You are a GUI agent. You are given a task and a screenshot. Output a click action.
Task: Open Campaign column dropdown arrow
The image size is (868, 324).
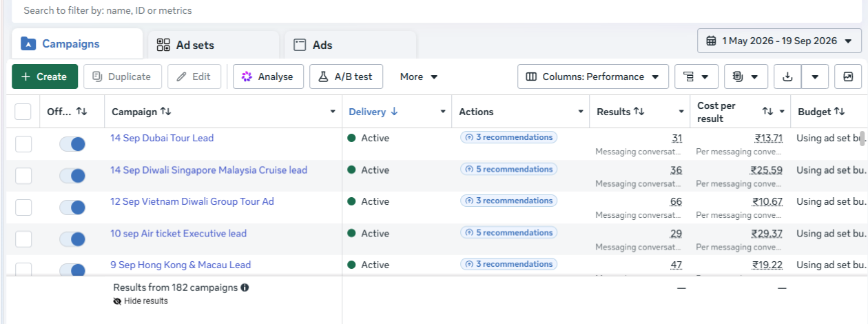[333, 112]
